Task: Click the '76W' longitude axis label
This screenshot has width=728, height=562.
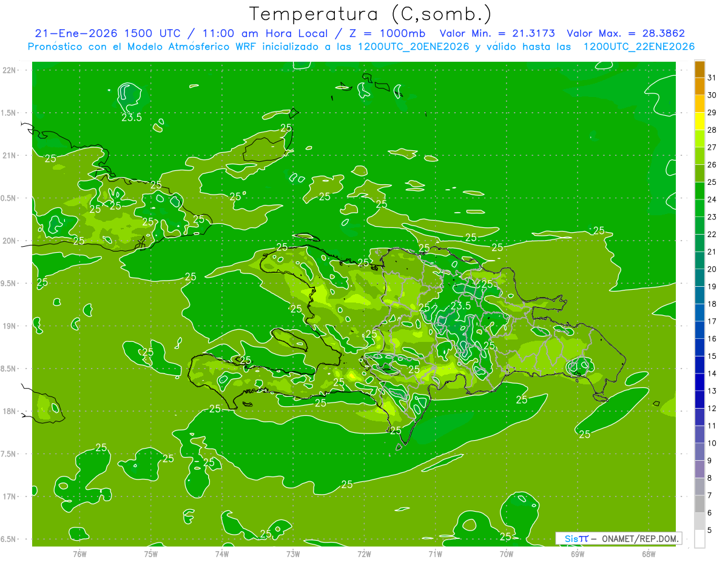Action: pyautogui.click(x=79, y=554)
